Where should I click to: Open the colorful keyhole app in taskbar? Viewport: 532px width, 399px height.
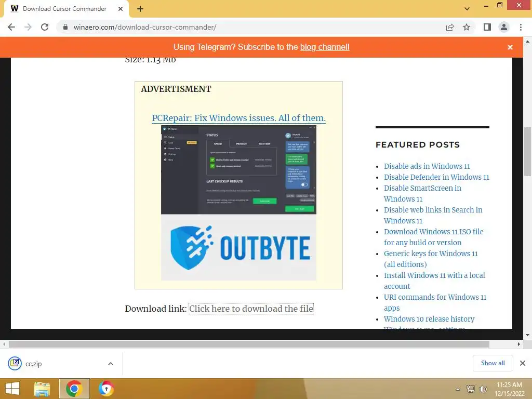(x=106, y=389)
